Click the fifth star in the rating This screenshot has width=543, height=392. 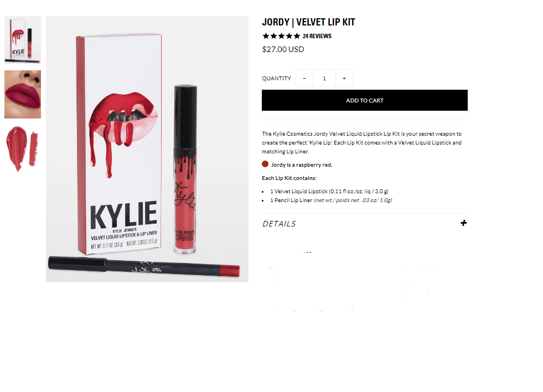coord(297,36)
